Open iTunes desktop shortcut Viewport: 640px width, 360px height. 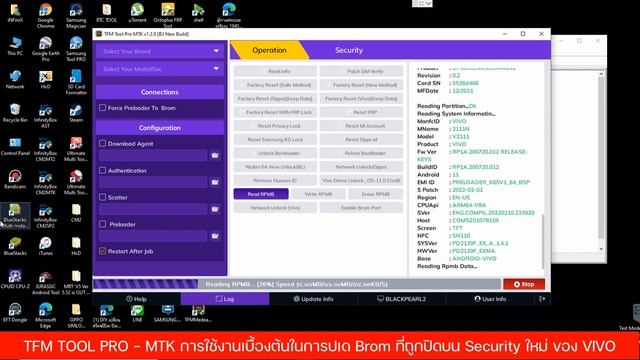click(45, 246)
